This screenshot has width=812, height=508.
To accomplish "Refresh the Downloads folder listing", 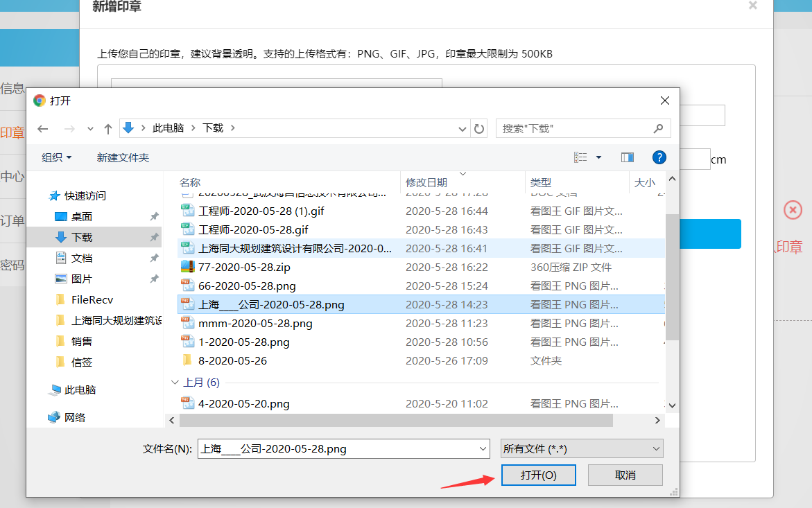I will point(479,128).
